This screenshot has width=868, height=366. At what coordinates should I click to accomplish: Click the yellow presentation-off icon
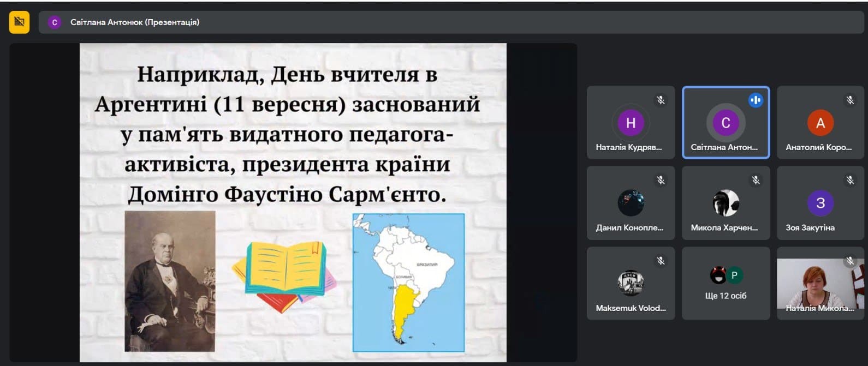tap(19, 22)
